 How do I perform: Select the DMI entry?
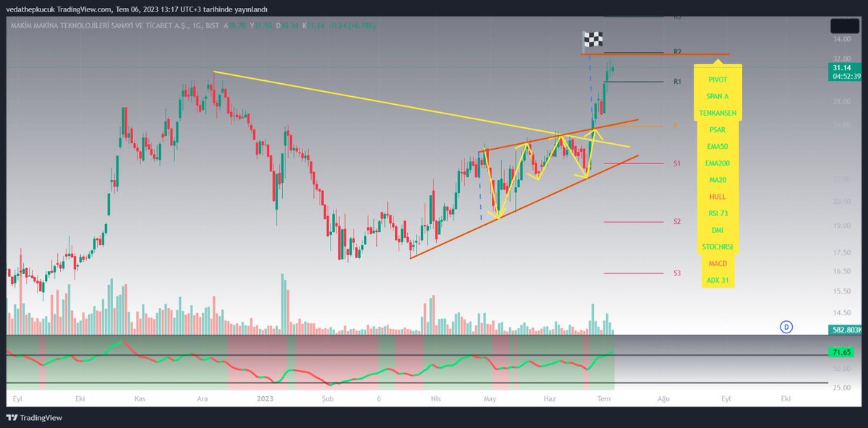(x=718, y=230)
